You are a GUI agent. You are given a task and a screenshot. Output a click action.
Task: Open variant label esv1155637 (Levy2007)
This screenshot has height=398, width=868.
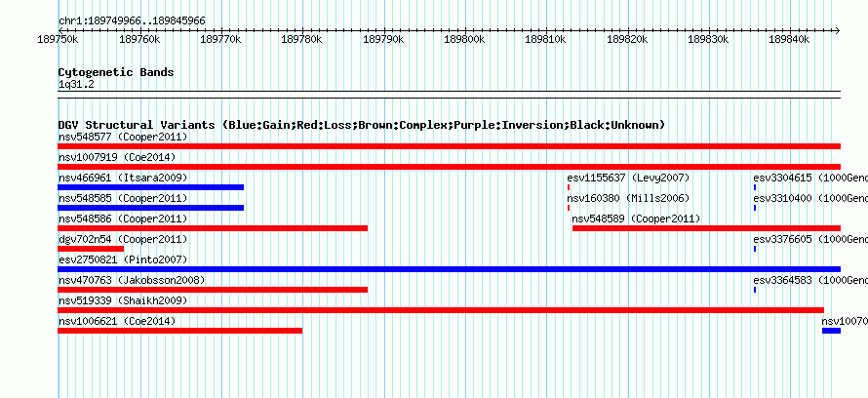[628, 178]
